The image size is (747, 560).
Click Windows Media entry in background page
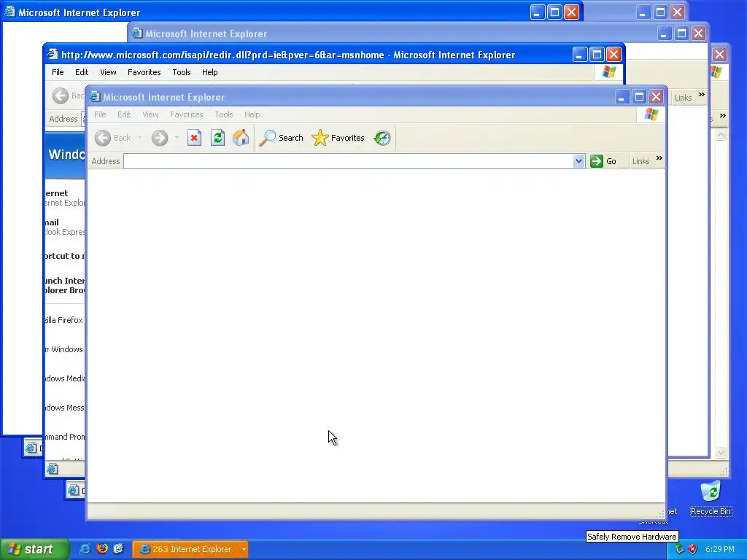click(65, 378)
